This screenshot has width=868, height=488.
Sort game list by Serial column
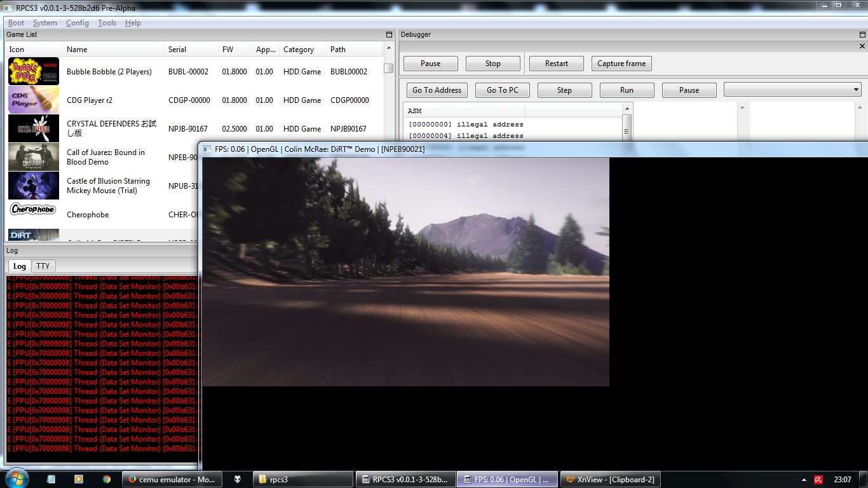(x=177, y=50)
